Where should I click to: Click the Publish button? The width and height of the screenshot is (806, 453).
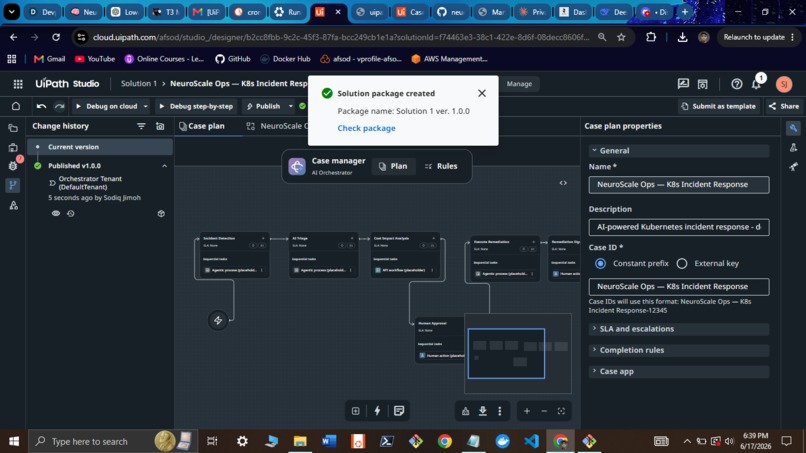click(x=263, y=106)
